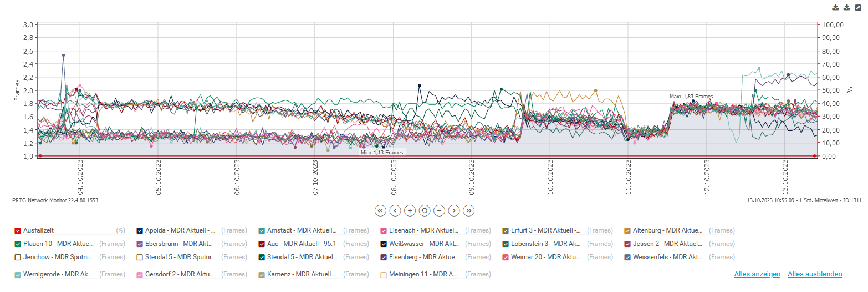
Task: Hide the Apolda - MDR Aktuell series
Action: point(140,230)
